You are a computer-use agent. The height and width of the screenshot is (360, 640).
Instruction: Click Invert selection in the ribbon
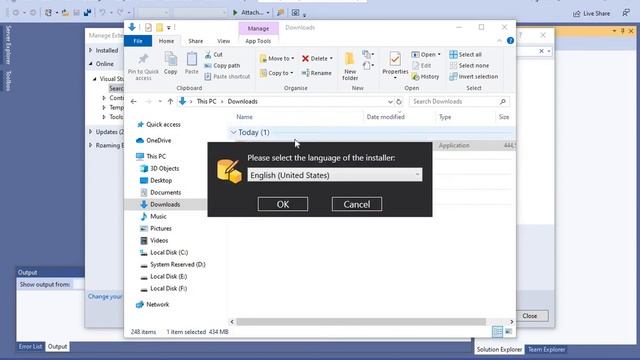(473, 76)
